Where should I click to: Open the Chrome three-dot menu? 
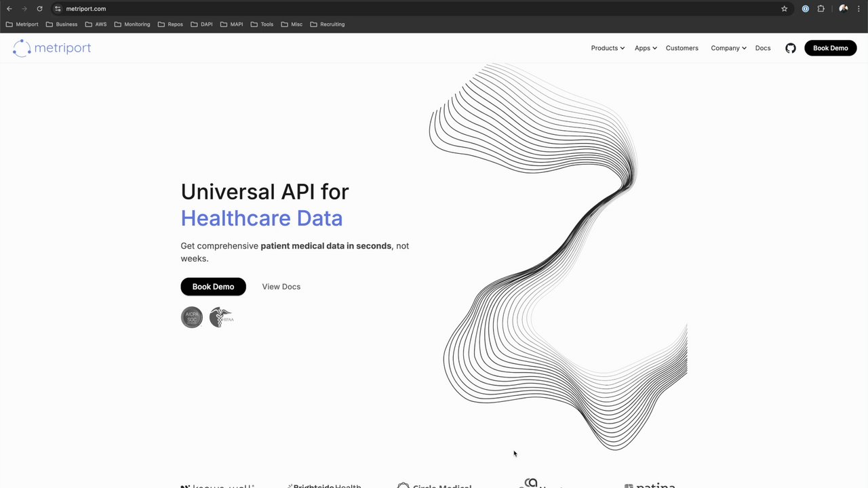tap(859, 9)
